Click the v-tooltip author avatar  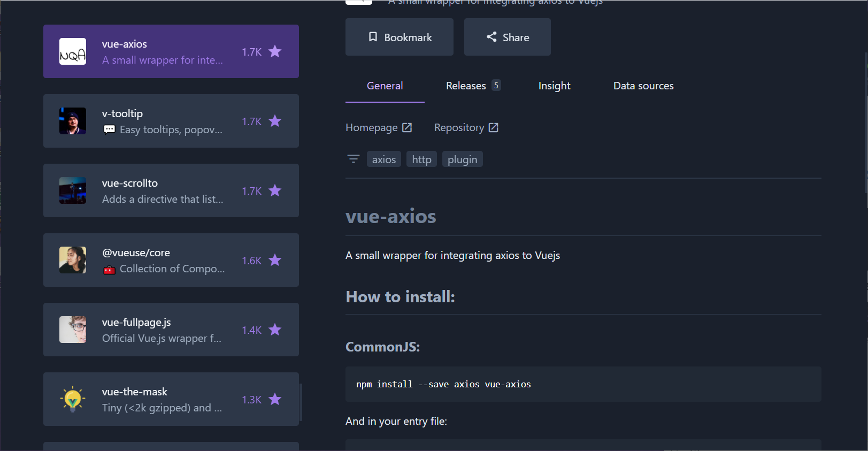pos(73,121)
